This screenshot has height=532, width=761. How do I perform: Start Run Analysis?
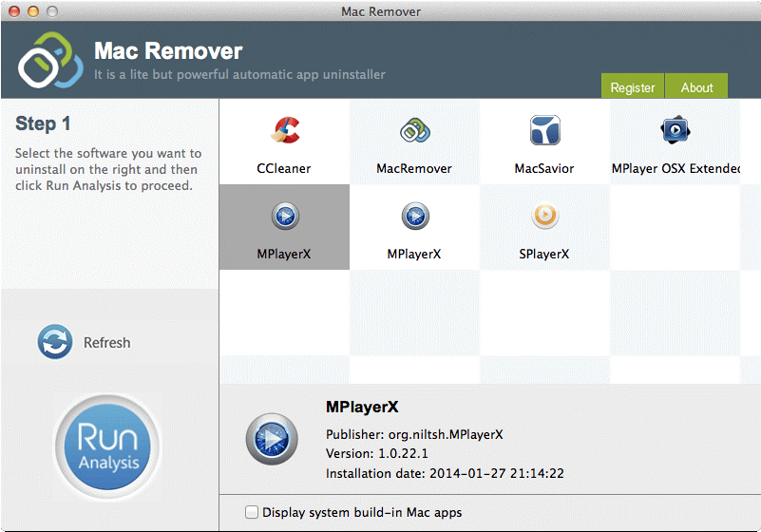click(107, 447)
